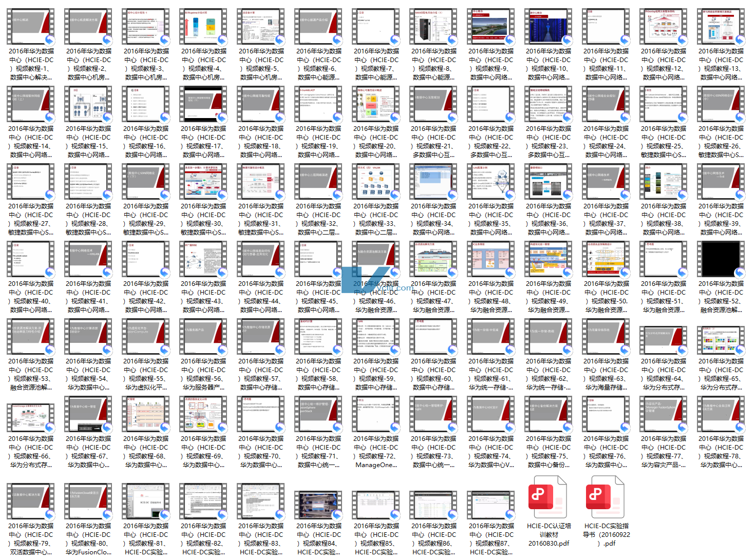Click file name '视频教程-40、数据中心网络...'
This screenshot has width=756, height=560.
point(31,297)
